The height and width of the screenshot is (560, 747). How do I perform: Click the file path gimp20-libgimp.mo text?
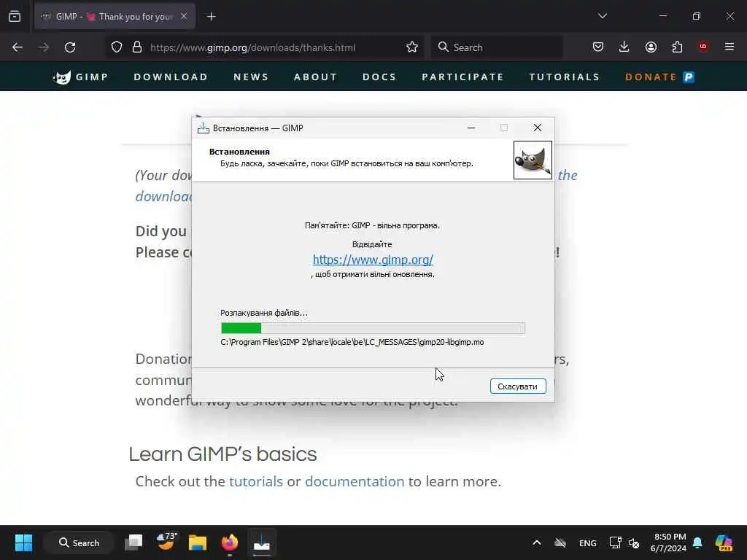tap(352, 343)
